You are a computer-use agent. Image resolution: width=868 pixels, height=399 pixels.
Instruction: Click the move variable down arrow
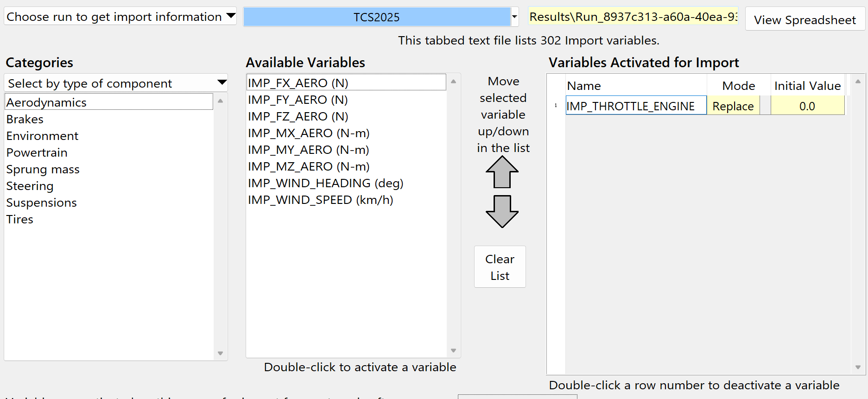(x=502, y=211)
